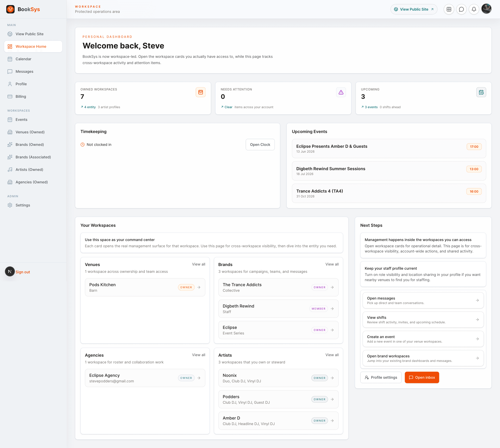Image resolution: width=500 pixels, height=448 pixels.
Task: Click arrow icon on Pods Kitchen row
Action: [199, 288]
